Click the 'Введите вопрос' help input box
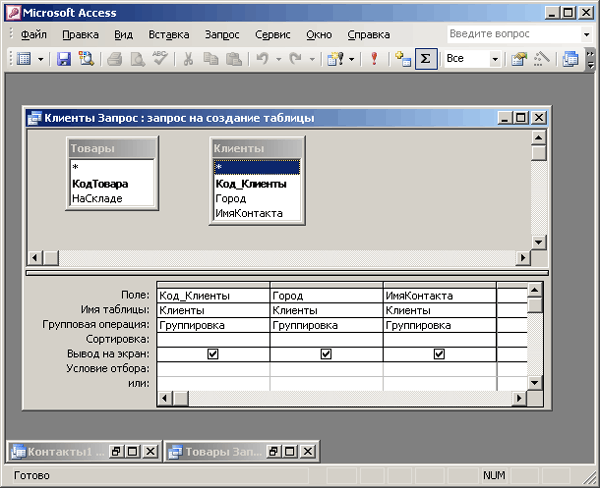 coord(514,34)
